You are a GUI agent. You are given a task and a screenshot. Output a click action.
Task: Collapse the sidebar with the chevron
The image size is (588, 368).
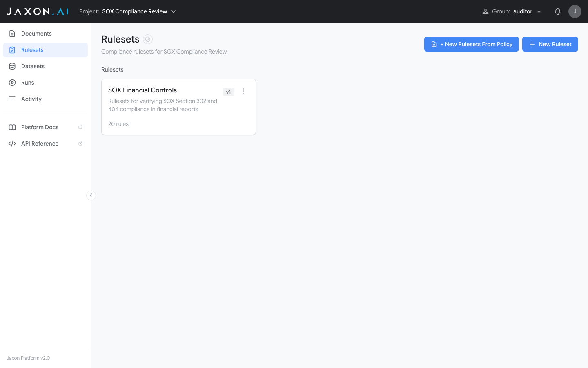coord(91,195)
